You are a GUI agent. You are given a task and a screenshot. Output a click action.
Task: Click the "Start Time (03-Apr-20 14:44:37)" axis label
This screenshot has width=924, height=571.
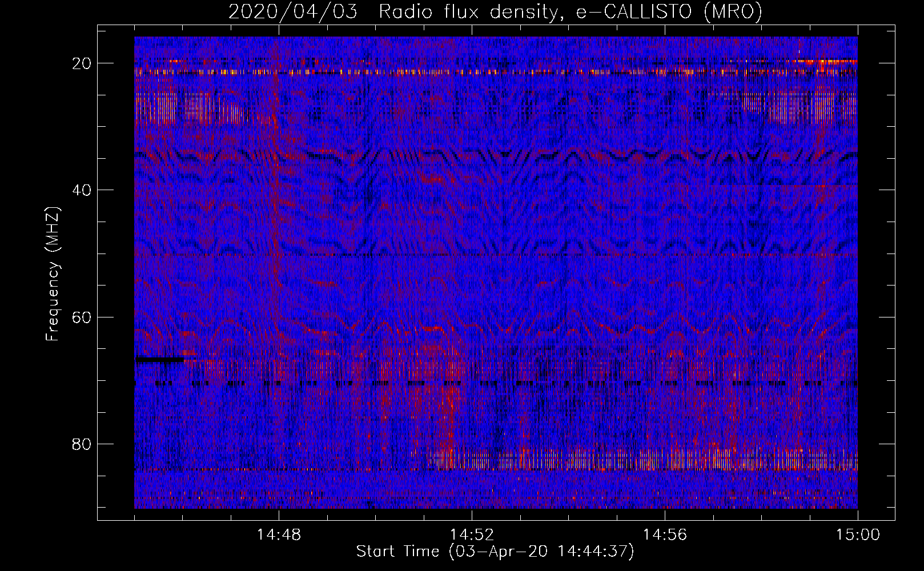495,552
